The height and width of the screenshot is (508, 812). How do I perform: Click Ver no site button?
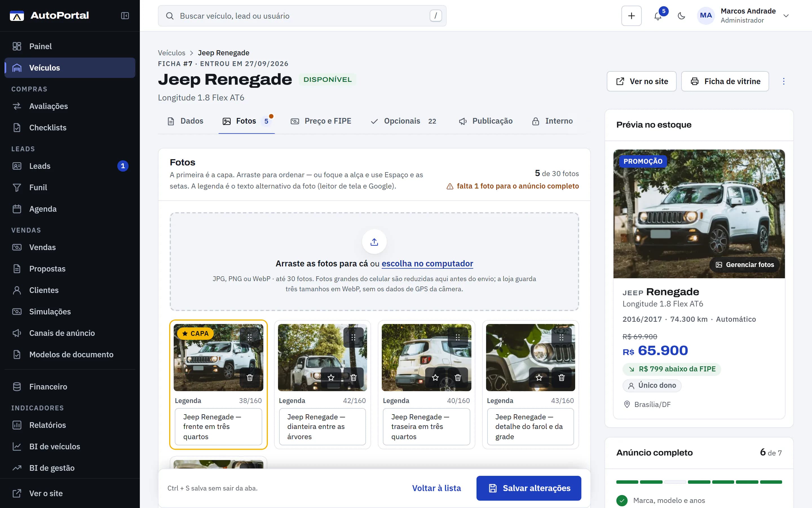coord(641,81)
